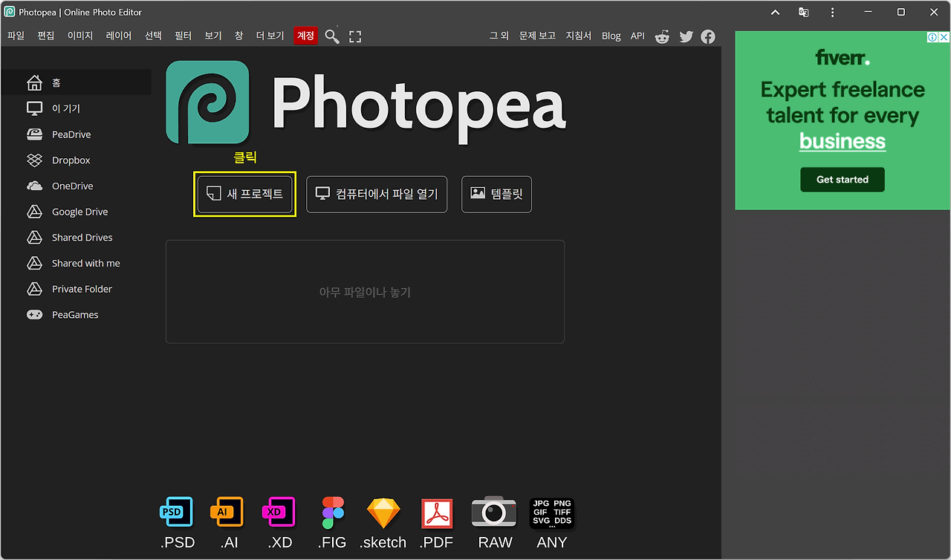Image resolution: width=951 pixels, height=560 pixels.
Task: Open the Twitter bird icon
Action: pyautogui.click(x=686, y=36)
